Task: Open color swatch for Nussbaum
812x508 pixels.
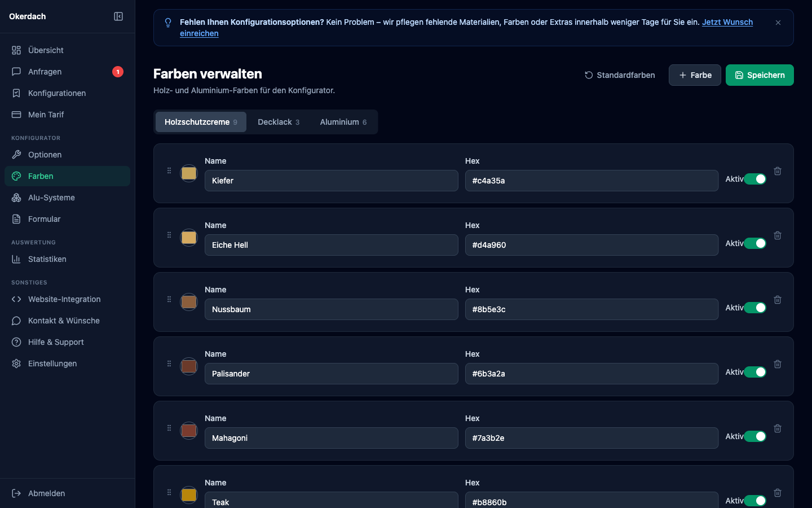Action: click(189, 302)
